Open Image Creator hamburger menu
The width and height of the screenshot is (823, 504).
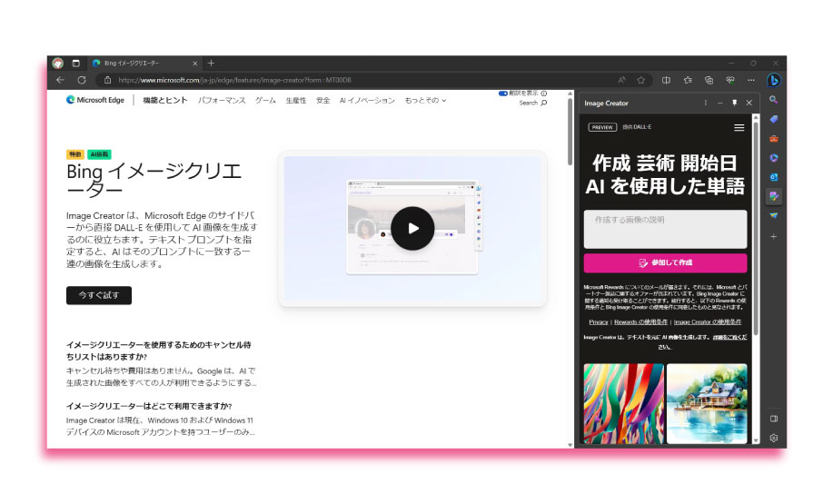(x=739, y=127)
